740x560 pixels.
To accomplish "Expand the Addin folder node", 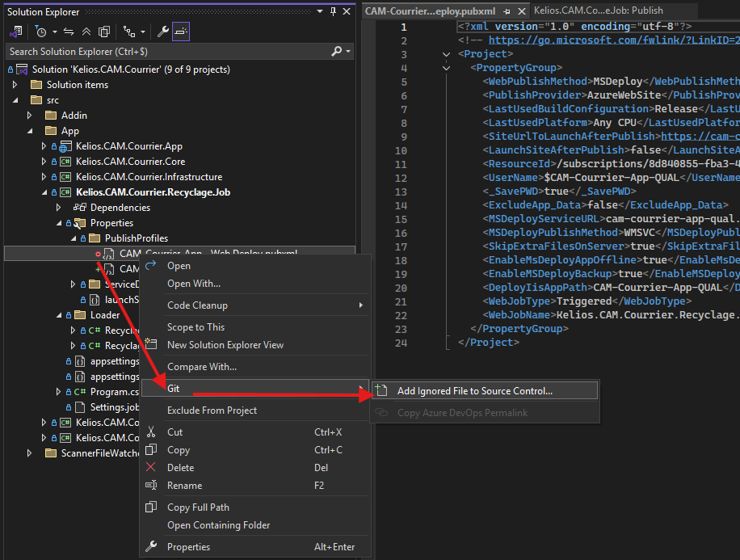I will click(x=30, y=116).
